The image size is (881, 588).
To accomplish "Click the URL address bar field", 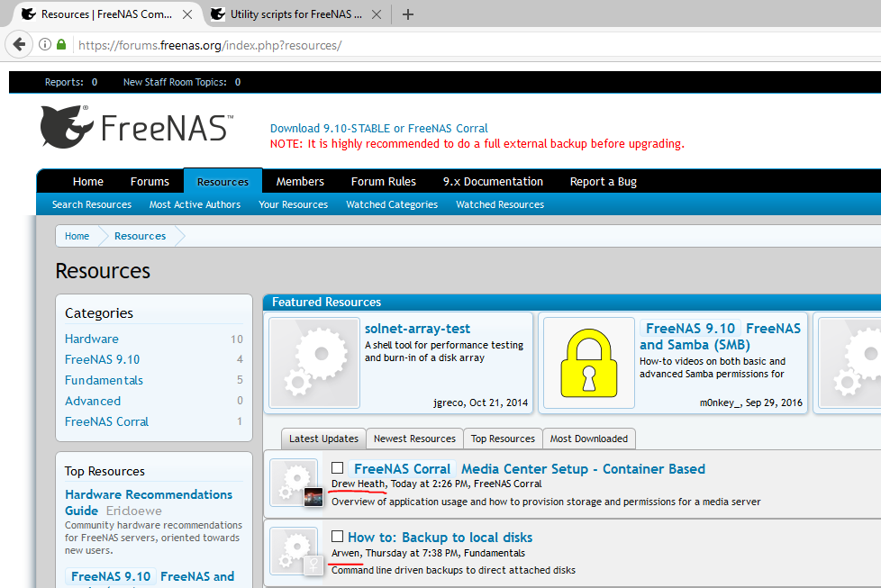I will coord(450,45).
